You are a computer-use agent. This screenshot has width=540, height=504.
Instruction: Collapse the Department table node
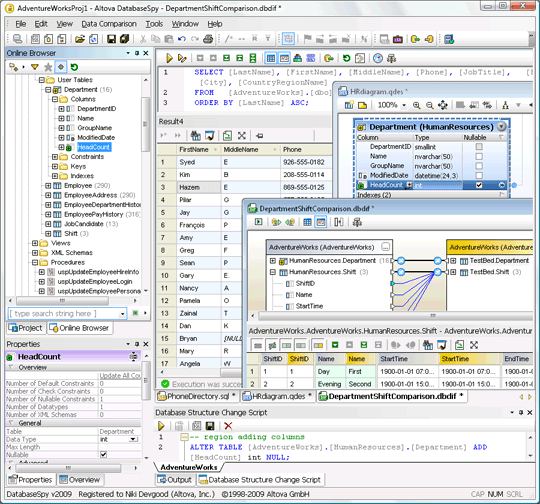[48, 90]
